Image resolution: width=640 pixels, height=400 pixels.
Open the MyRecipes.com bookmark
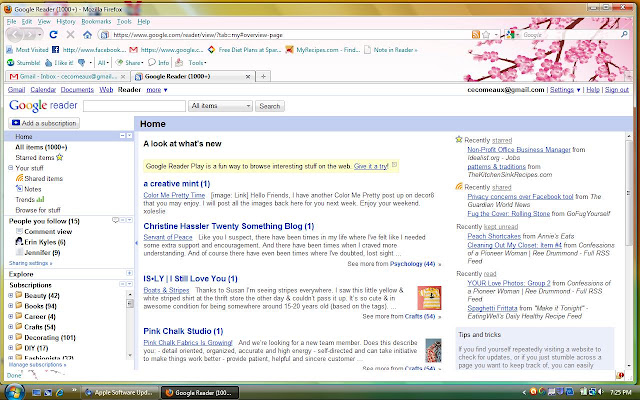(322, 50)
